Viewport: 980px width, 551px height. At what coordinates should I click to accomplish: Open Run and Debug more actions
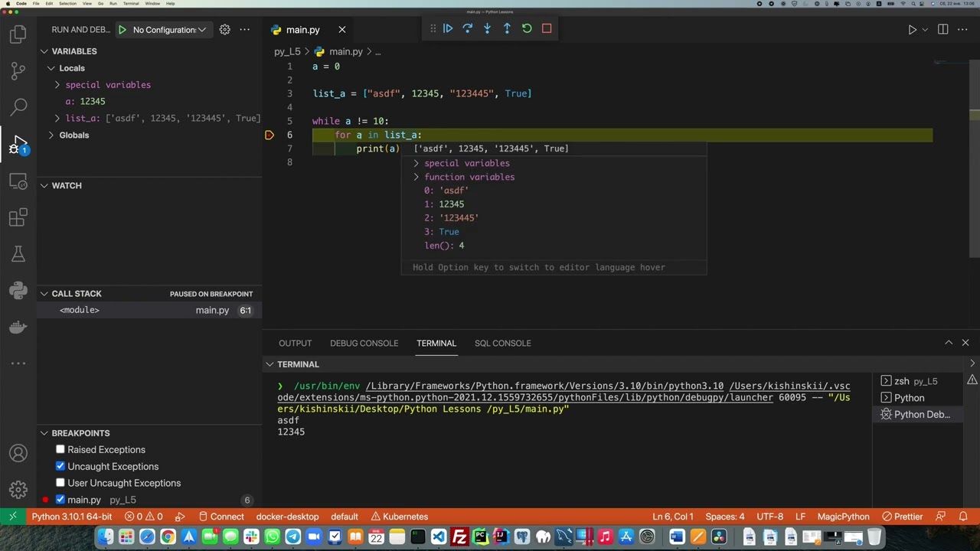coord(245,30)
